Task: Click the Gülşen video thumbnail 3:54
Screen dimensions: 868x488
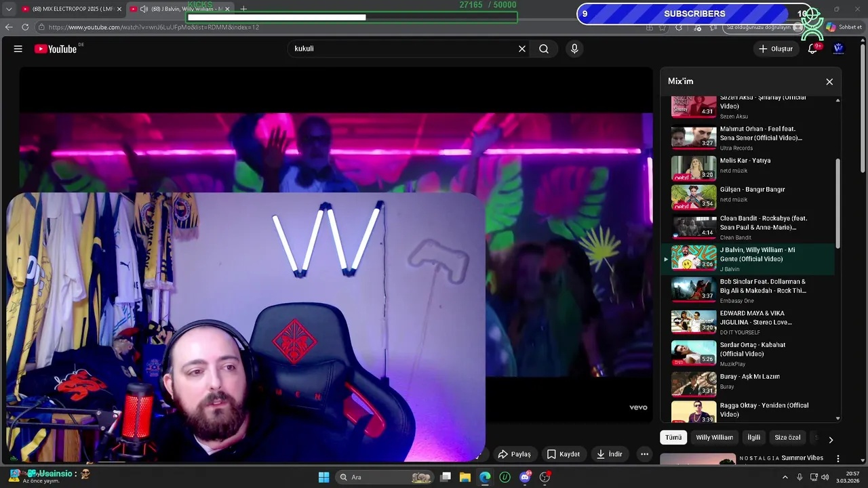Action: 694,197
